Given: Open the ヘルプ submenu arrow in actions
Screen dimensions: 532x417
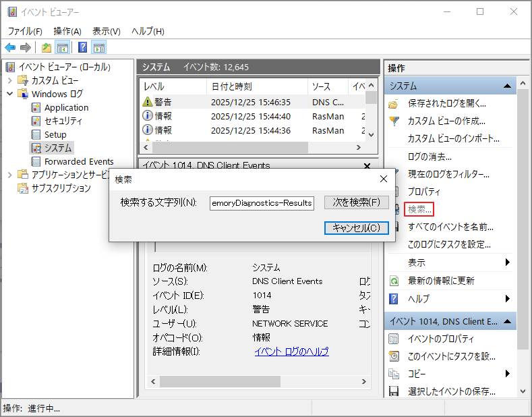Looking at the screenshot, I should pyautogui.click(x=508, y=299).
